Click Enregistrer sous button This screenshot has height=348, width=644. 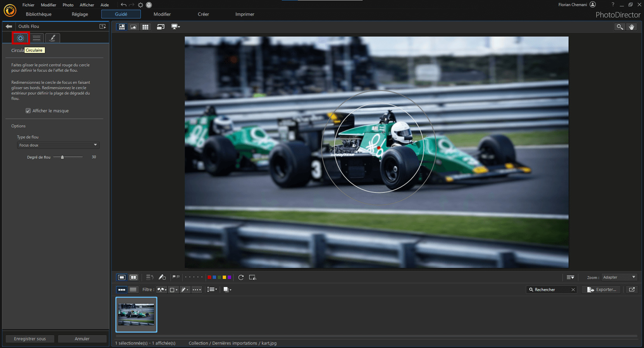[x=30, y=339]
